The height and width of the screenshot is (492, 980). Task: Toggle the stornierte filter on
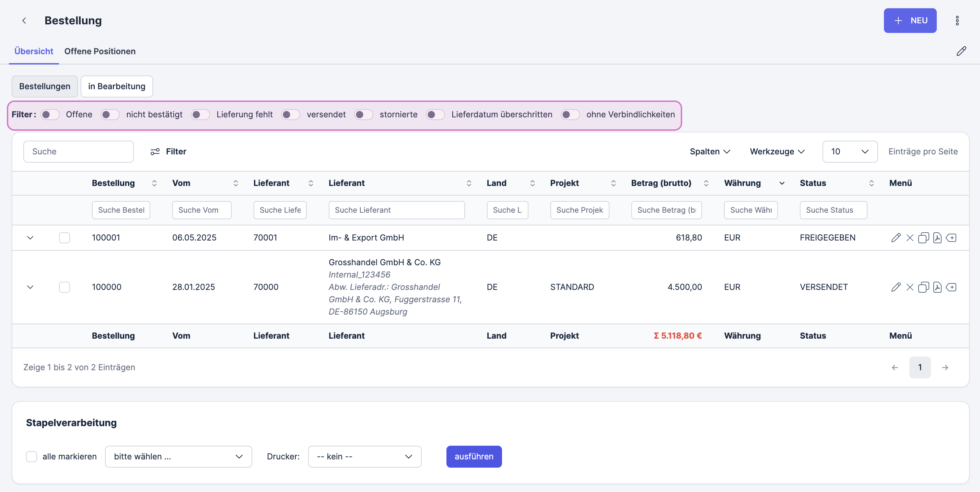point(363,115)
